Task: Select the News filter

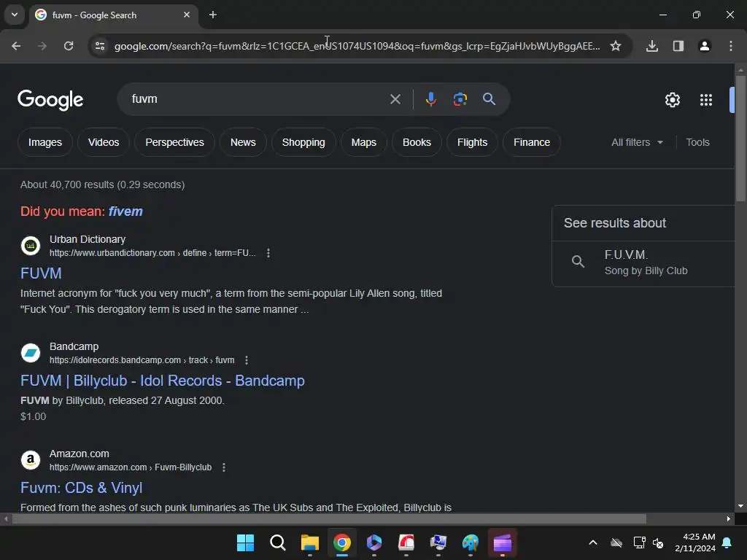Action: click(x=243, y=142)
